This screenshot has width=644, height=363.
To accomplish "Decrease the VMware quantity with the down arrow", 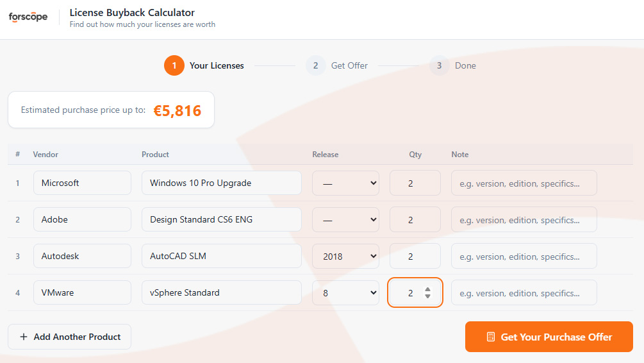I will pos(427,296).
